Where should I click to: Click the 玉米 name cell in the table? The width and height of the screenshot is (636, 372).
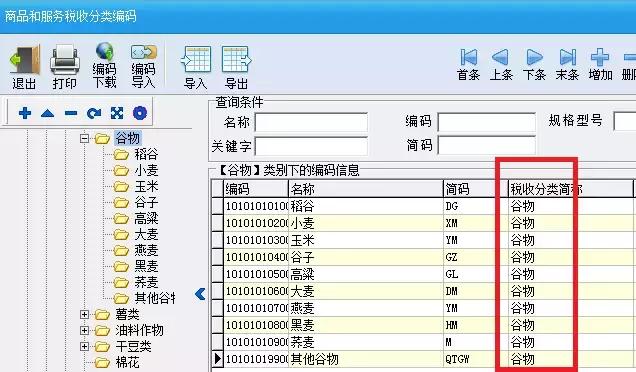tap(366, 240)
